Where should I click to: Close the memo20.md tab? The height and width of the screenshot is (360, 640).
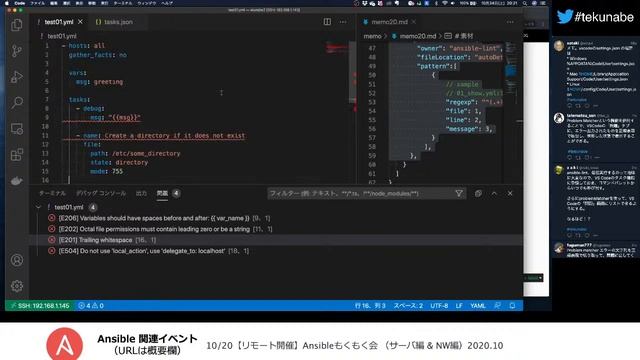click(x=414, y=22)
